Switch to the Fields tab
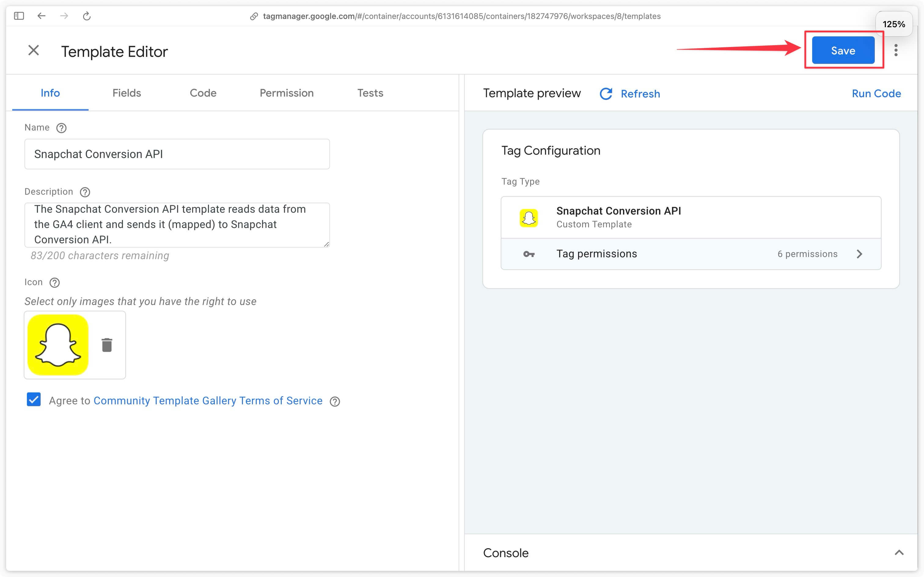 point(127,92)
